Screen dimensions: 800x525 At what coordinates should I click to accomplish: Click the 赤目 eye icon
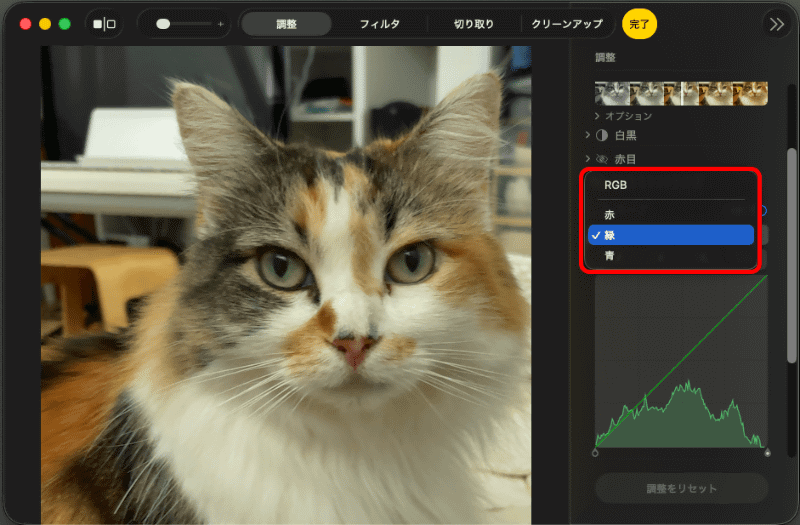click(602, 159)
